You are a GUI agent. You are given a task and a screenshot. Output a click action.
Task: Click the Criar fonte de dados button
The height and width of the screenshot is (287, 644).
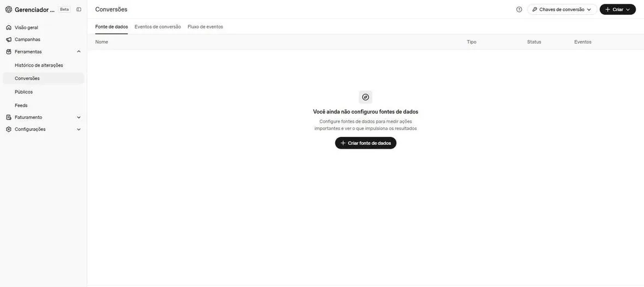[366, 143]
